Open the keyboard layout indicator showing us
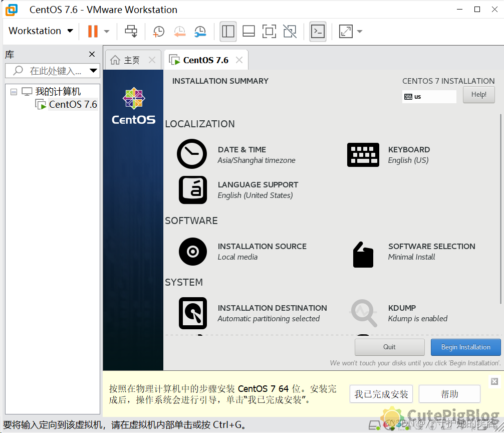The height and width of the screenshot is (433, 504). click(x=429, y=96)
